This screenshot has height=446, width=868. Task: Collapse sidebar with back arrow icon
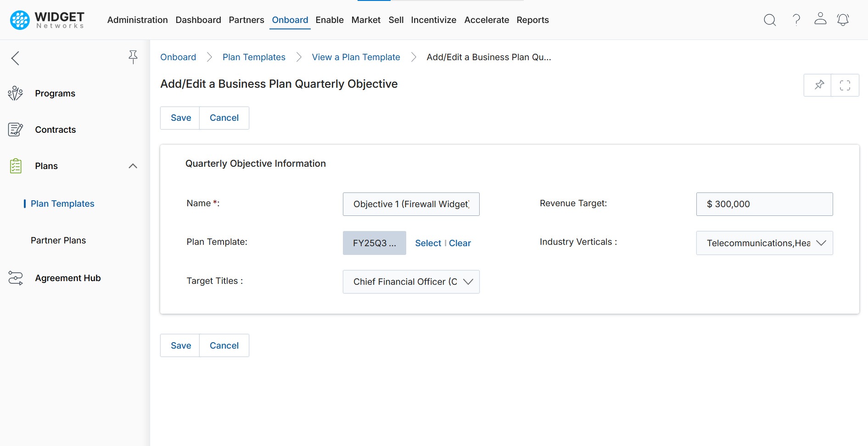pyautogui.click(x=15, y=58)
